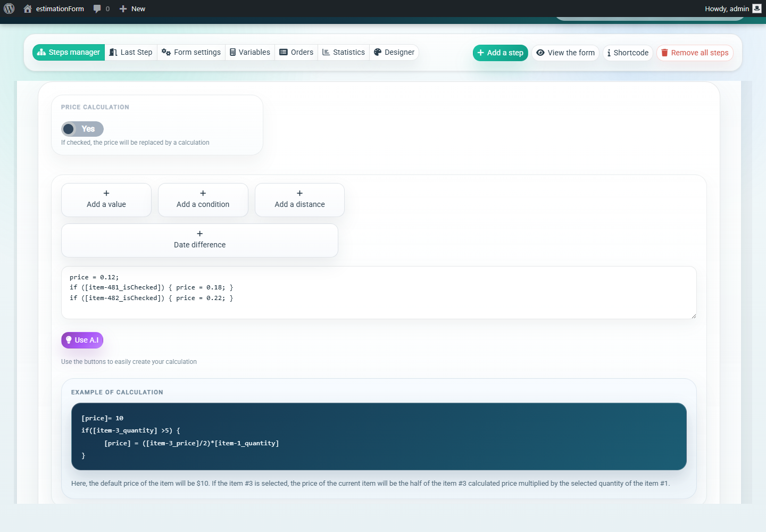Viewport: 766px width, 532px height.
Task: Click the Date difference button
Action: click(199, 240)
